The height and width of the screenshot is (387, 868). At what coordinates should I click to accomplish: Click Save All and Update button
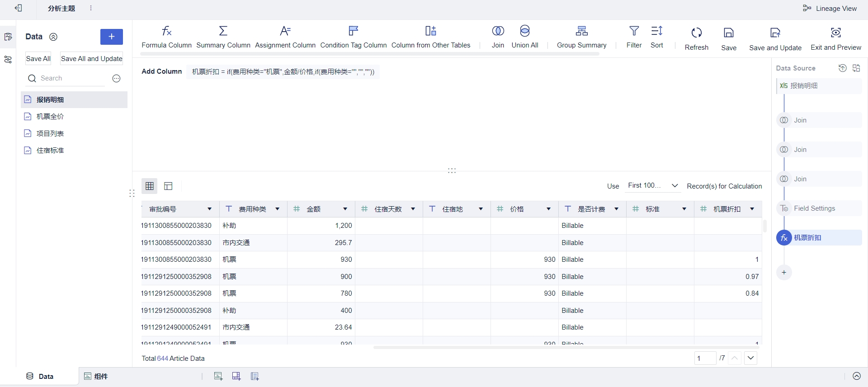91,59
